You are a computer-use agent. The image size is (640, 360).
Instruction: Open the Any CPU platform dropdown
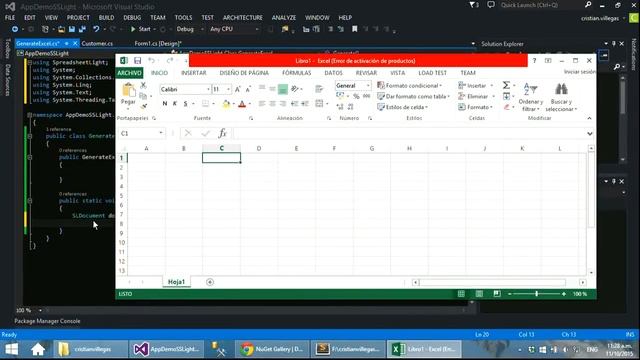tap(235, 29)
